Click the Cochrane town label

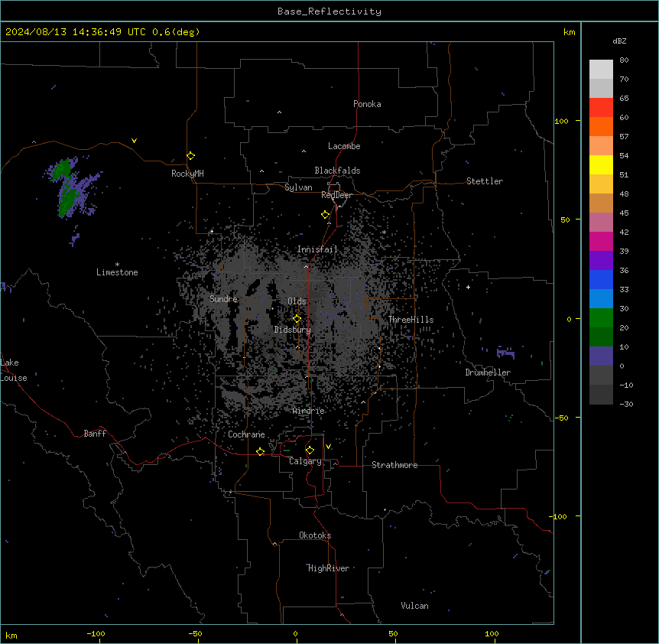(246, 434)
